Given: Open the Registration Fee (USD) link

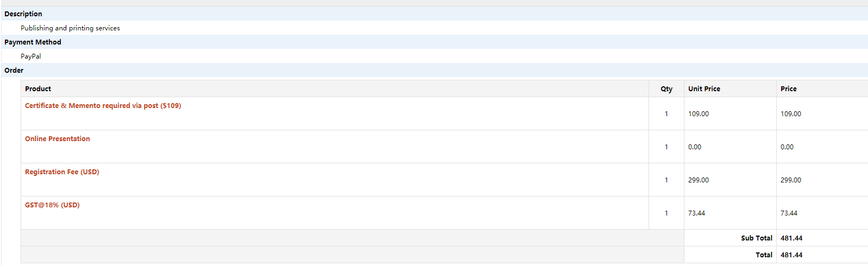Looking at the screenshot, I should point(62,172).
